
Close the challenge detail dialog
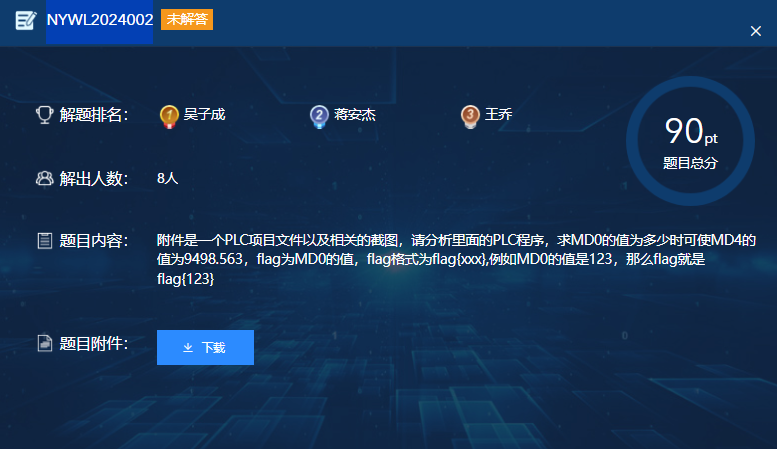(x=756, y=31)
